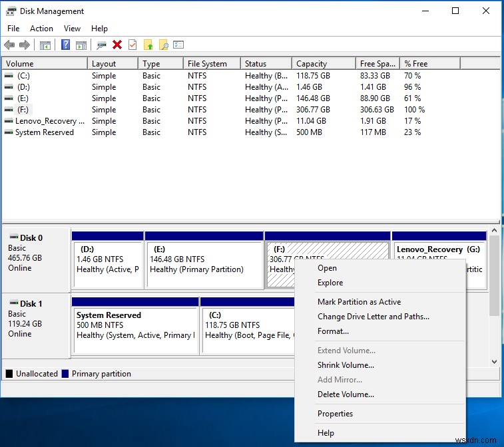504x447 pixels.
Task: Click the blue Primary partition legend swatch
Action: coord(65,374)
